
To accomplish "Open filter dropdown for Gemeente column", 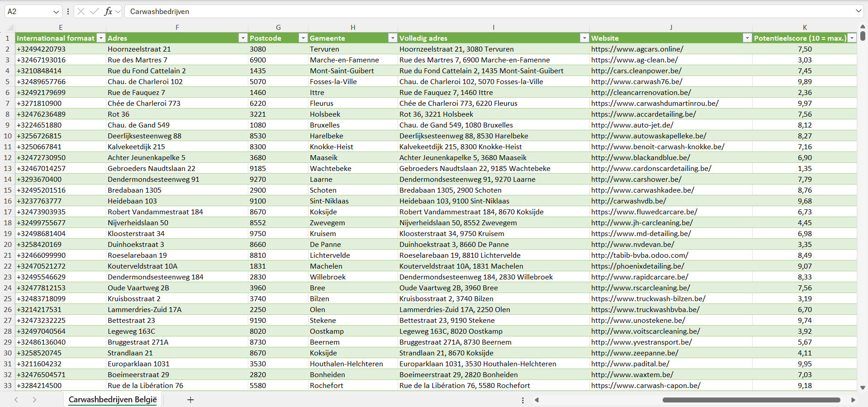I will [x=393, y=38].
